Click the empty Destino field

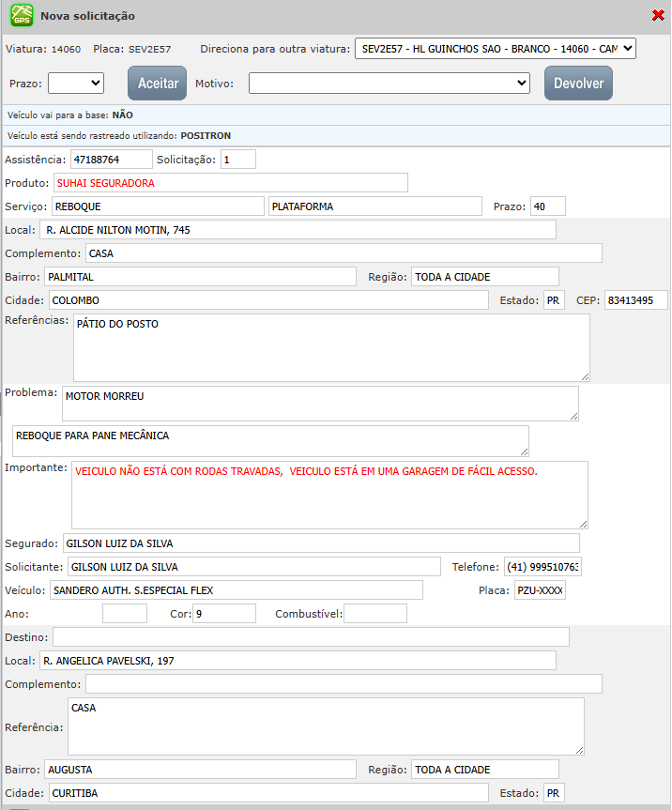tap(311, 637)
